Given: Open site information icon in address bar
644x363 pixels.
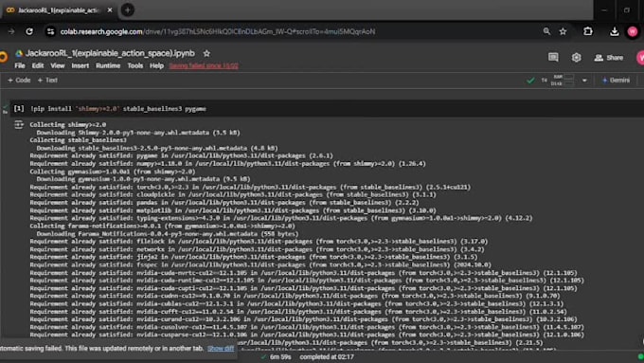Looking at the screenshot, I should point(50,31).
